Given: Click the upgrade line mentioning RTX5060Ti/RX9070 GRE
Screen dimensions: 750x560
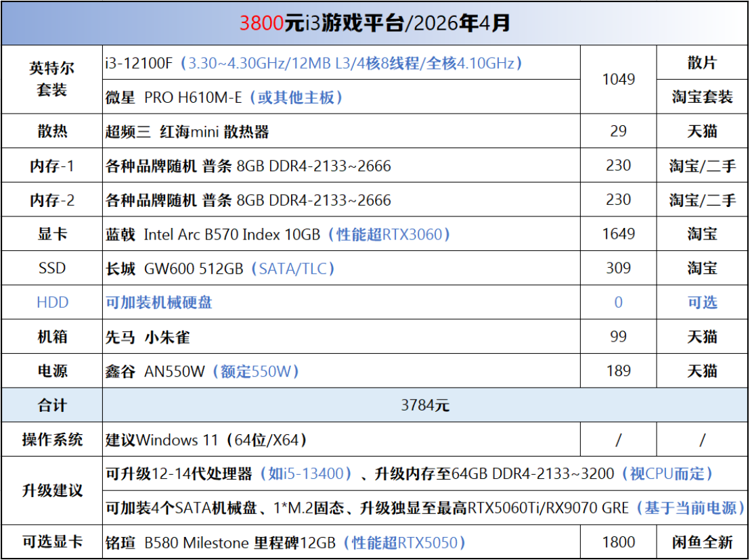Looking at the screenshot, I should coord(425,508).
